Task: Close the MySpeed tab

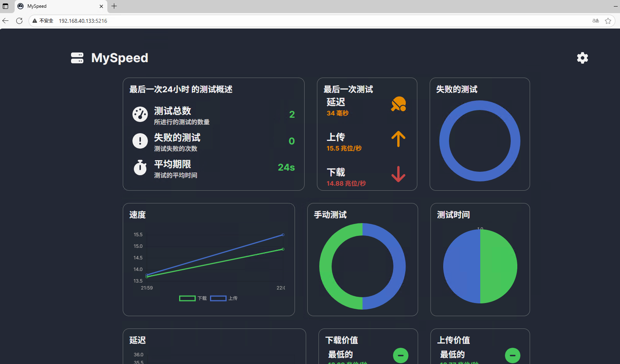Action: pos(101,6)
